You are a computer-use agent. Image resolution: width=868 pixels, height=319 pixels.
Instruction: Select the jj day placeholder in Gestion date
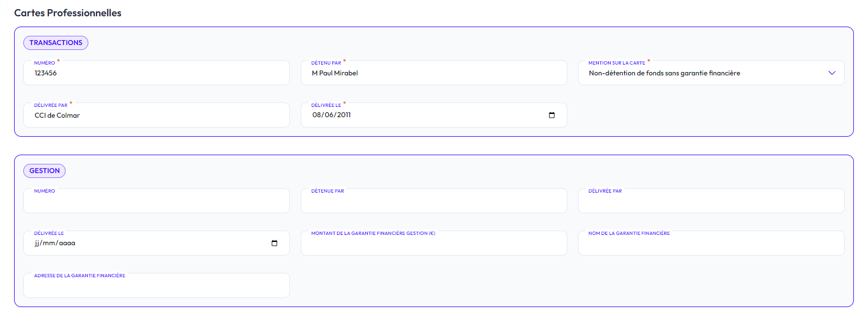coord(37,243)
